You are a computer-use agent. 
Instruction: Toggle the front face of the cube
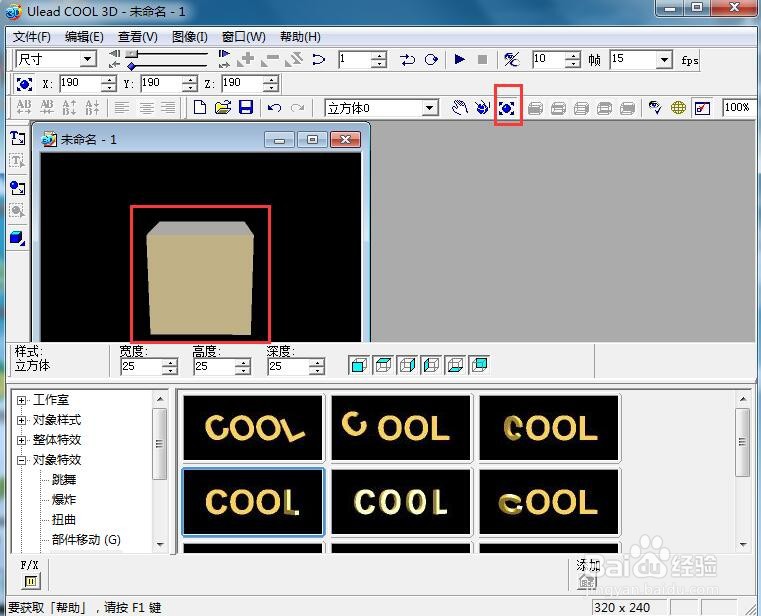tap(359, 365)
